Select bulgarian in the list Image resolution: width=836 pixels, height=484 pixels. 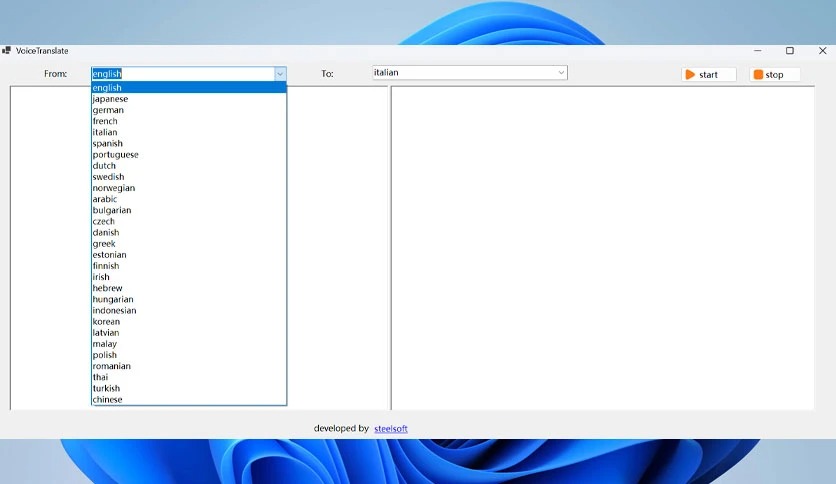(189, 210)
